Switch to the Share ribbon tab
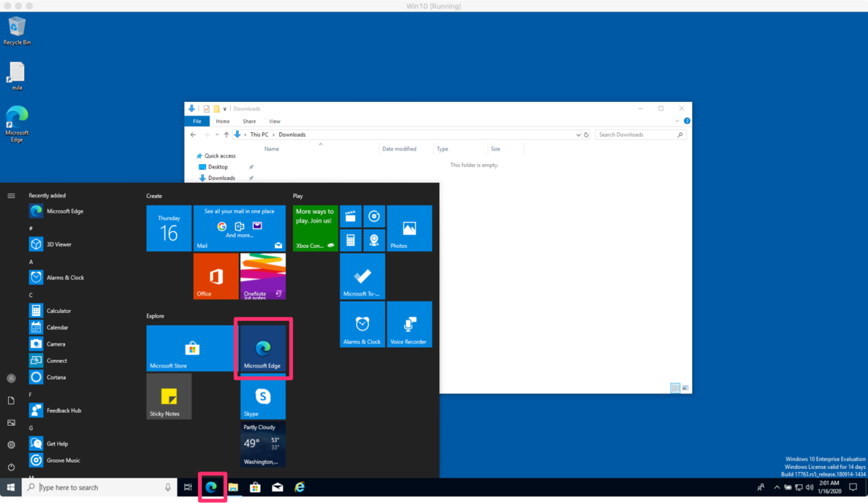This screenshot has width=868, height=503. click(x=250, y=121)
